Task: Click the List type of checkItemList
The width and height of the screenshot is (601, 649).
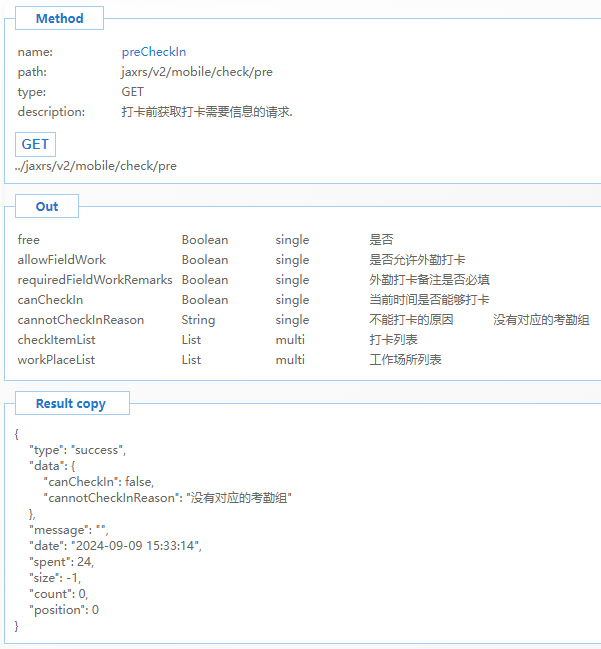Action: pos(191,340)
